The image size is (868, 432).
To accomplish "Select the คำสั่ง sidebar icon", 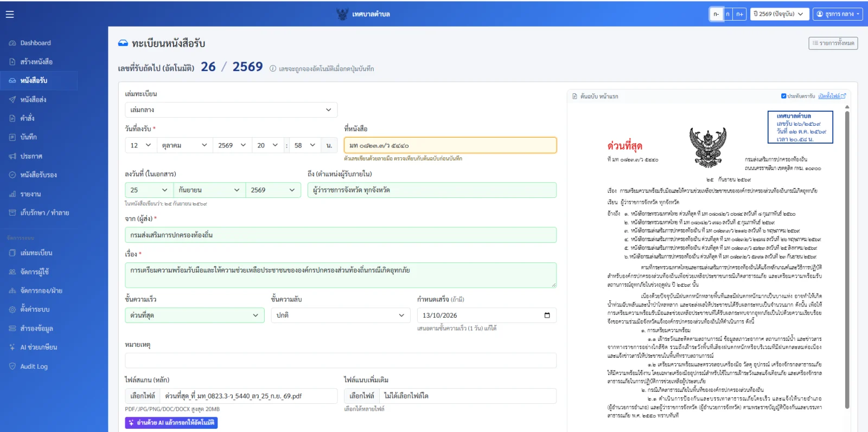I will point(12,118).
